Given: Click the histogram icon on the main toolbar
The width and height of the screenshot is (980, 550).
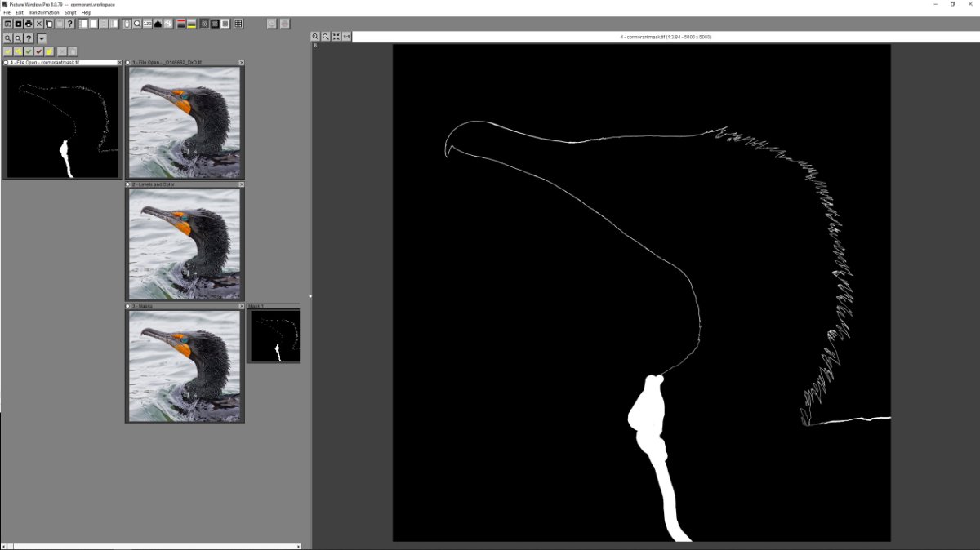Looking at the screenshot, I should [157, 22].
